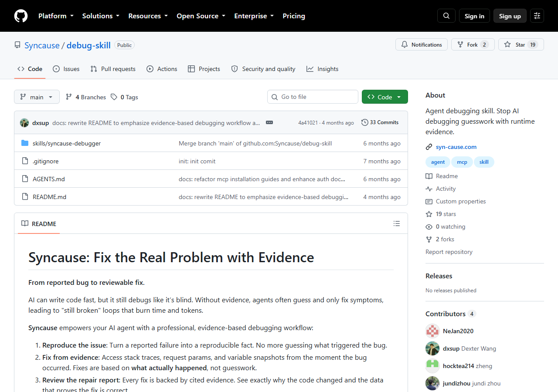Click the Sign in button
Screen dimensions: 558x392
[x=474, y=16]
